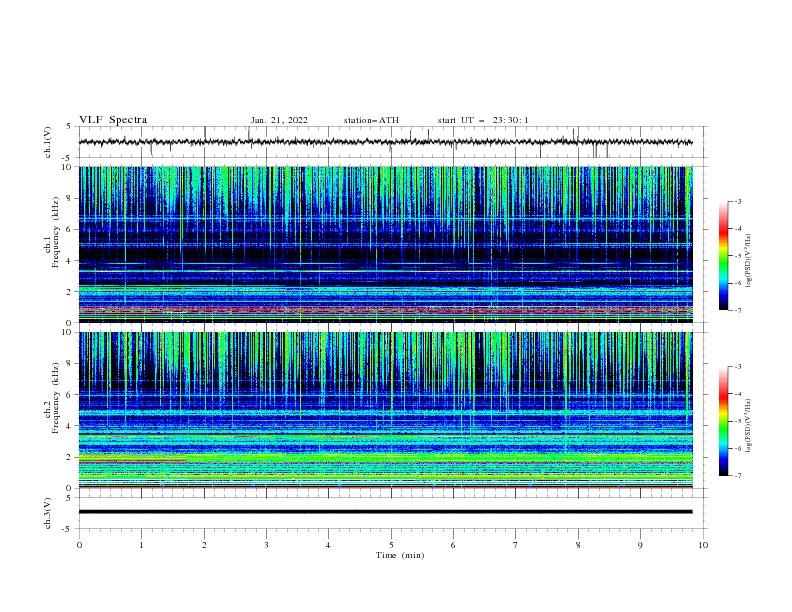This screenshot has width=792, height=612.
Task: Click the '-7' tick on lower colorbar
Action: (x=737, y=475)
